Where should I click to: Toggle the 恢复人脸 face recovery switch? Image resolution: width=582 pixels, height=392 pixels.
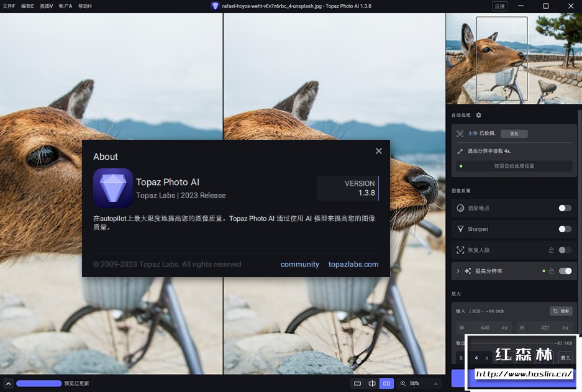coord(565,250)
